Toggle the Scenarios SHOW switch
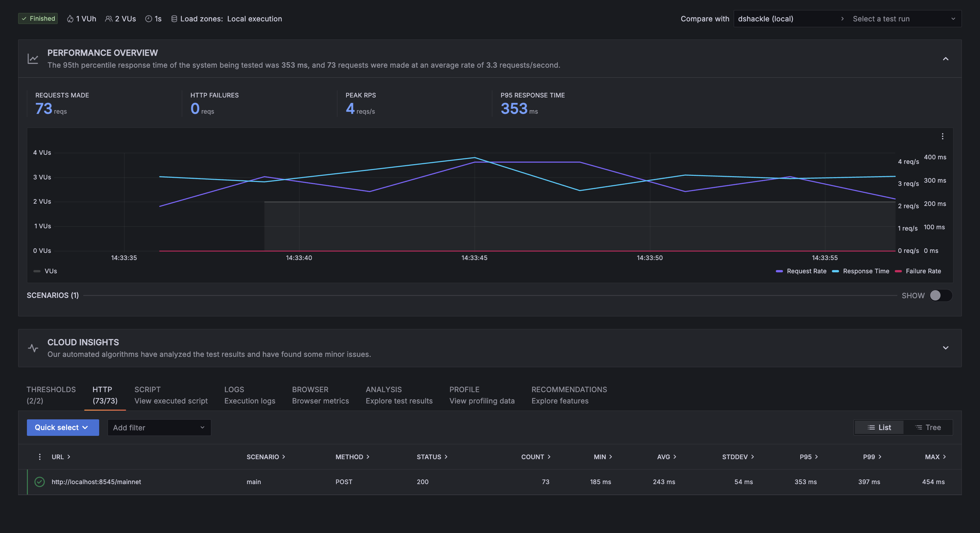This screenshot has width=980, height=533. pos(940,295)
